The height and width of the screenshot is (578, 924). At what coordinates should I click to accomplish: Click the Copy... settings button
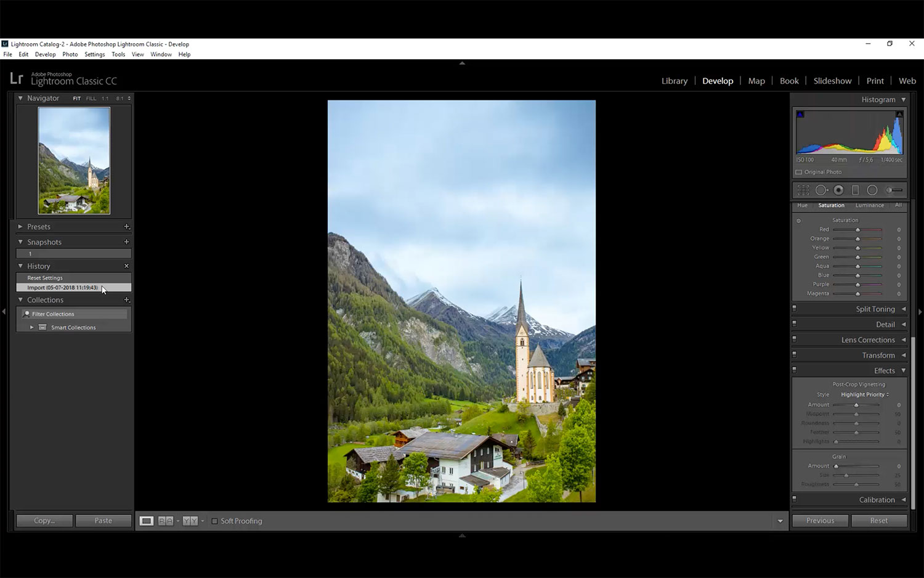(x=44, y=521)
